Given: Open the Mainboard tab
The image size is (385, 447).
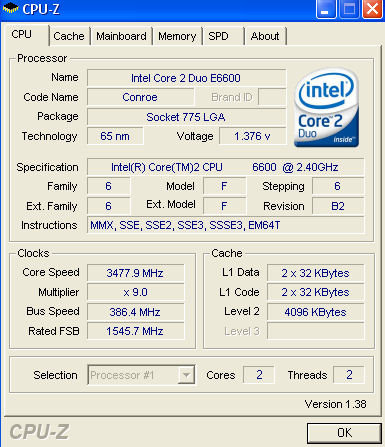Looking at the screenshot, I should [121, 36].
